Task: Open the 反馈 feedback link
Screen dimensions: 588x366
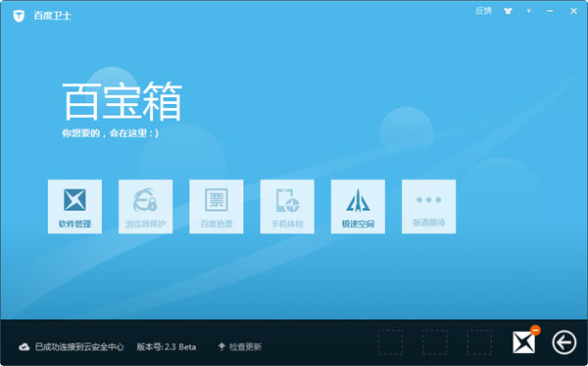Action: 483,11
